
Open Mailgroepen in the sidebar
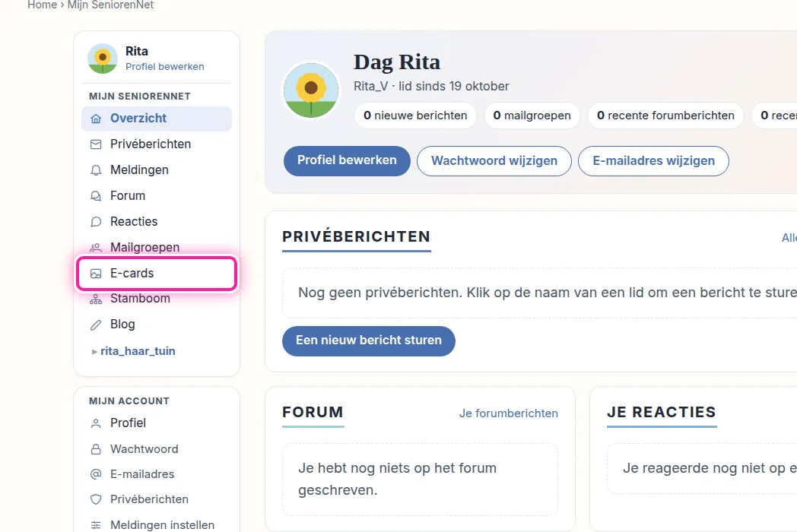[x=157, y=248]
